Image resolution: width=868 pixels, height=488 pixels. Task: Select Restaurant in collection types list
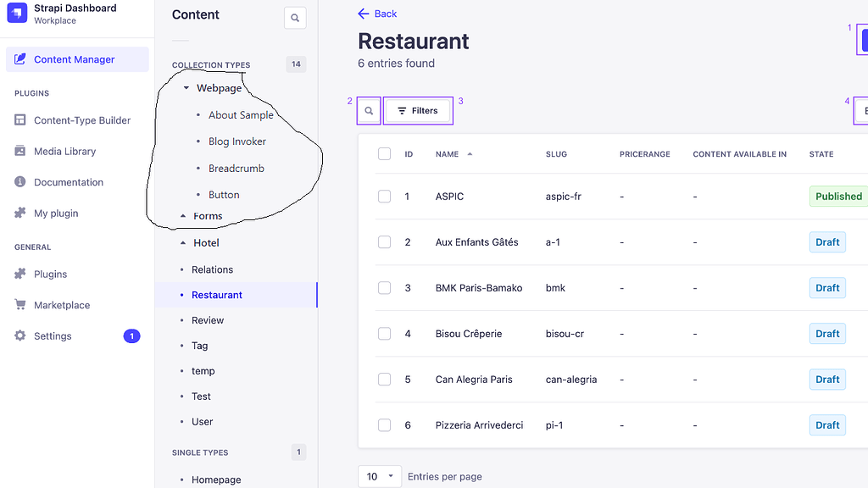pos(217,295)
